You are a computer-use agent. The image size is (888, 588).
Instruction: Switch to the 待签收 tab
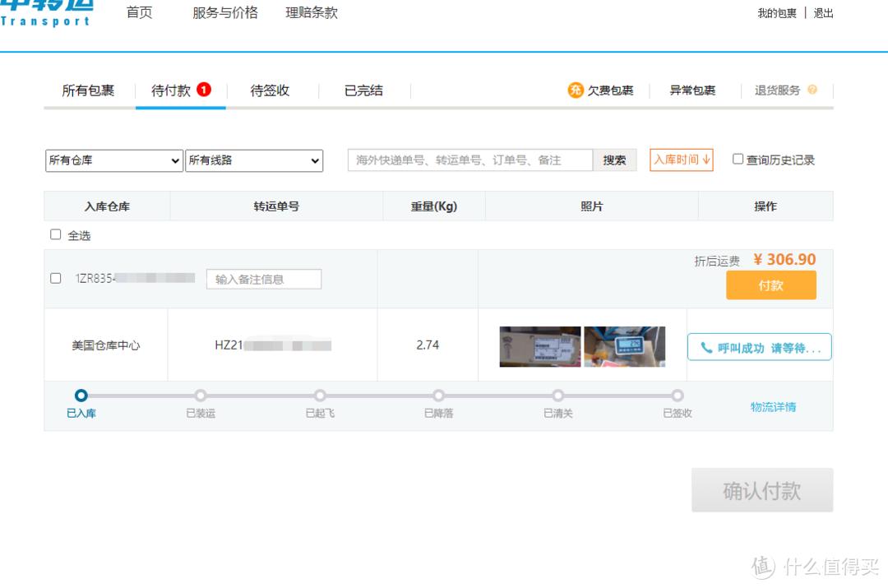click(x=270, y=90)
